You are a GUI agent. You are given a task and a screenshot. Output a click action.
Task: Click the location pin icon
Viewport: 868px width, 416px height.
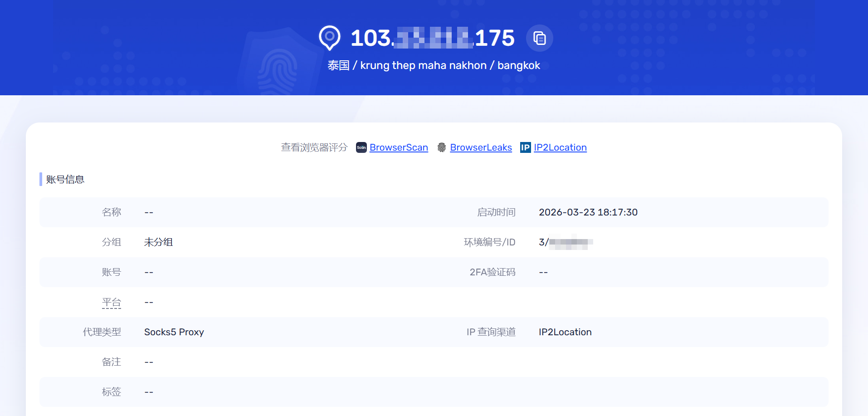(x=330, y=37)
